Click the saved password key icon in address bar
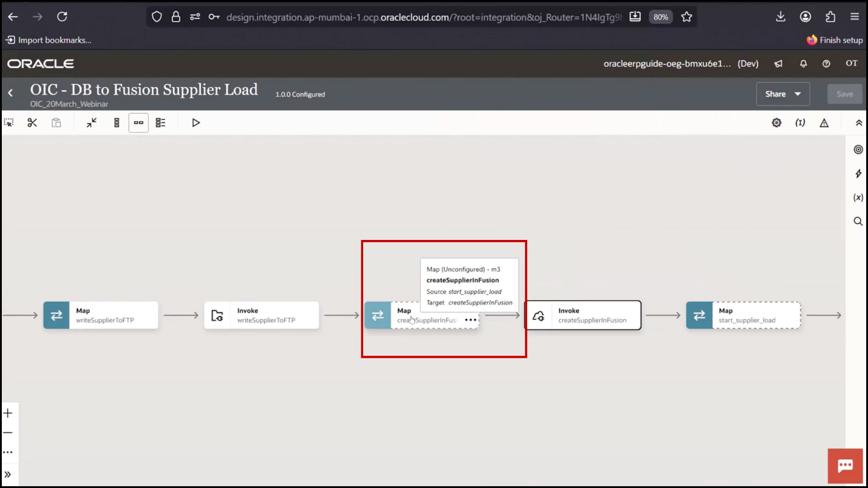Image resolution: width=868 pixels, height=488 pixels. point(214,17)
